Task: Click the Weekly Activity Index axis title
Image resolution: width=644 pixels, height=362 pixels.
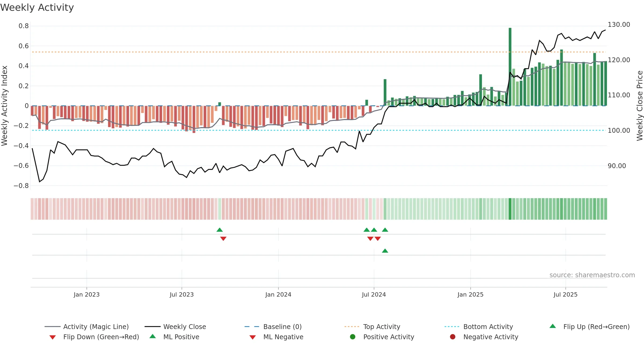Action: click(x=4, y=106)
